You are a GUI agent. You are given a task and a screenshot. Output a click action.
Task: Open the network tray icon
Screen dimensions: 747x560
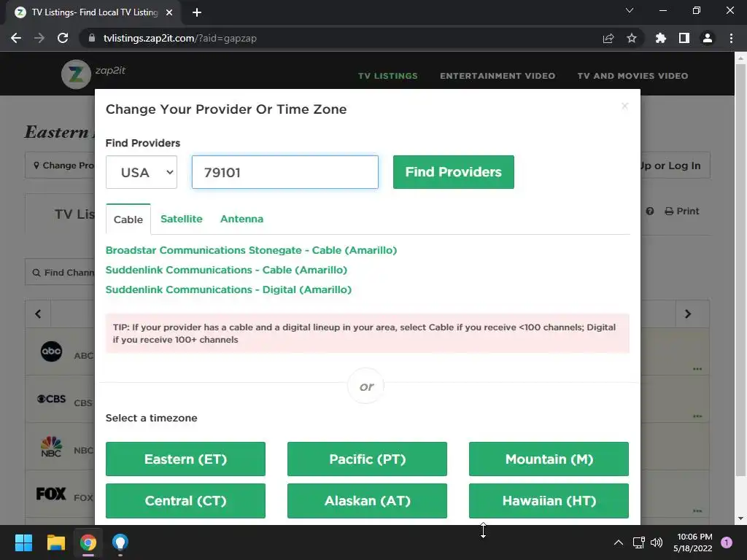[x=638, y=542]
